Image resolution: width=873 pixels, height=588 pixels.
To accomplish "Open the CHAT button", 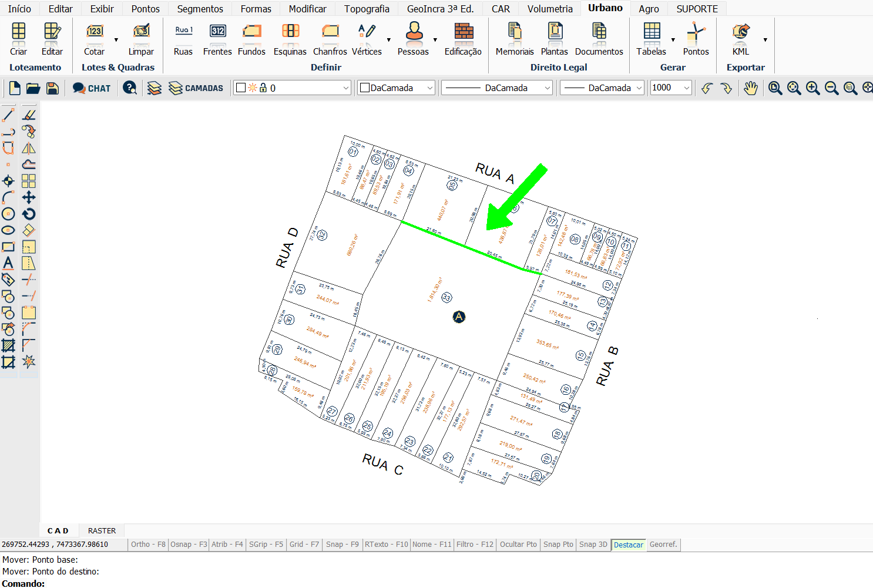I will (92, 88).
